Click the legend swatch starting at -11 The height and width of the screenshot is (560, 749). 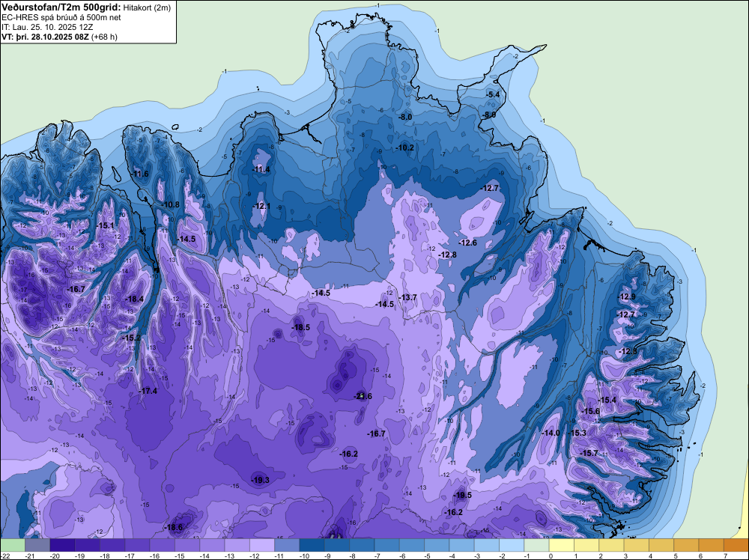click(287, 545)
